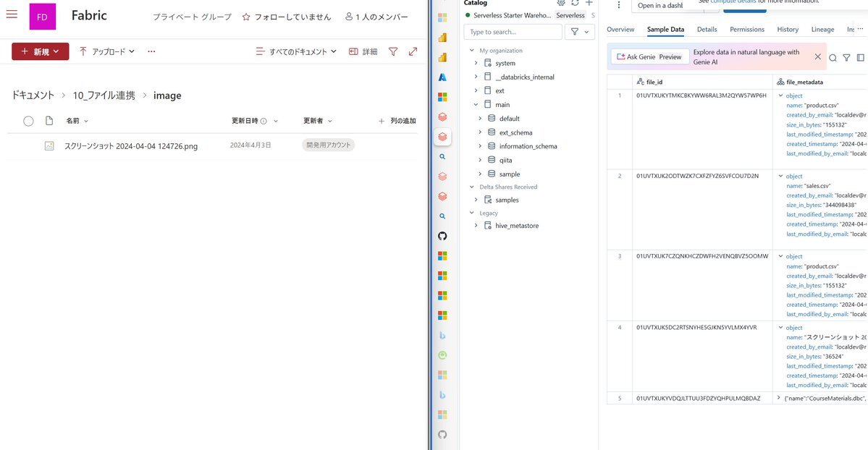Click the plus icon in the Catalog header
This screenshot has height=450, width=868.
589,3
